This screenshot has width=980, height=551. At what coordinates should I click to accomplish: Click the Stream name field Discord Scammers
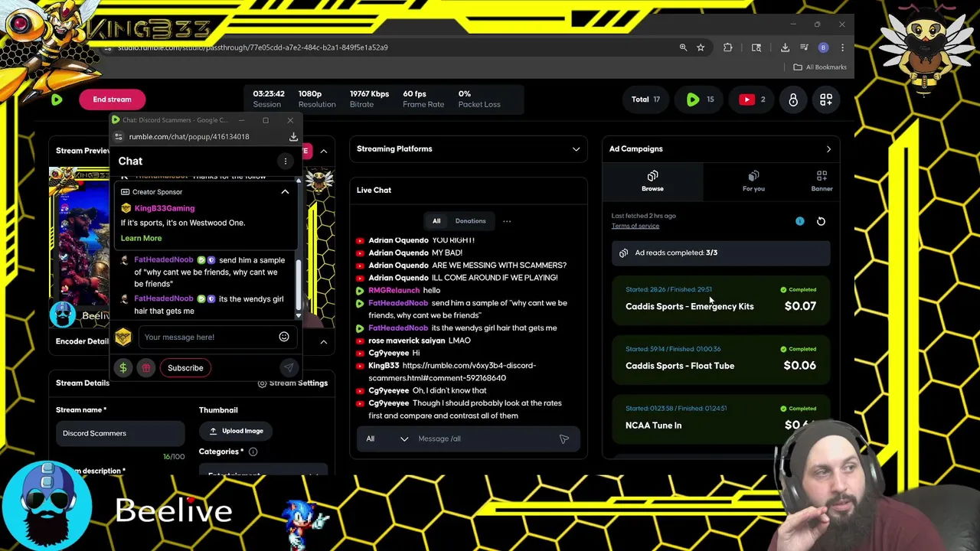coord(120,433)
